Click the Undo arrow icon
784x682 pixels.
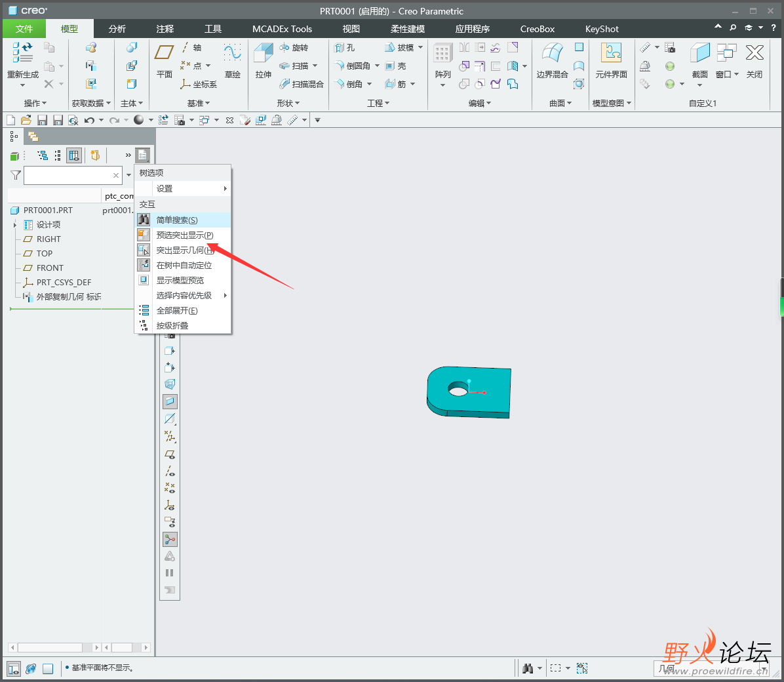point(89,120)
